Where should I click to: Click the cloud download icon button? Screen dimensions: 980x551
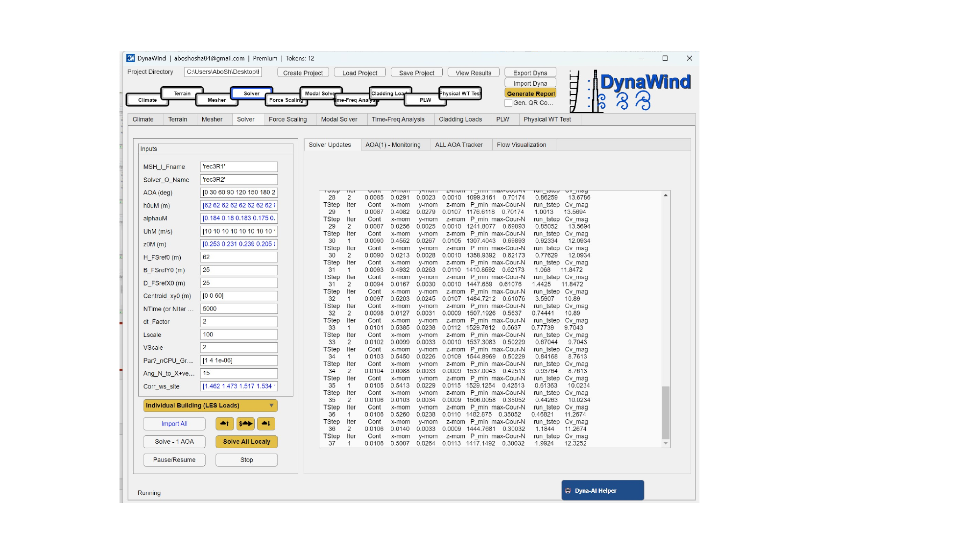(266, 424)
